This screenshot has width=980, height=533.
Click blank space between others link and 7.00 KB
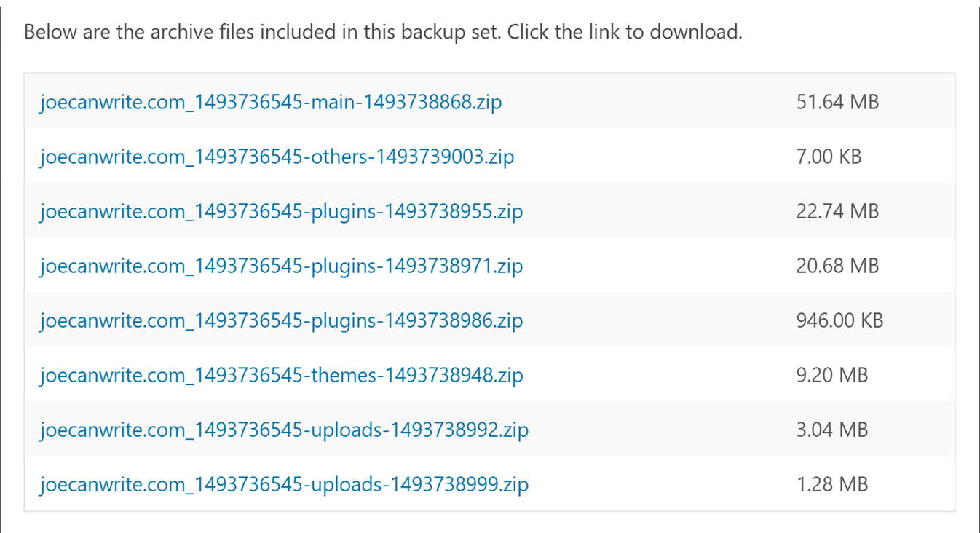coord(655,157)
